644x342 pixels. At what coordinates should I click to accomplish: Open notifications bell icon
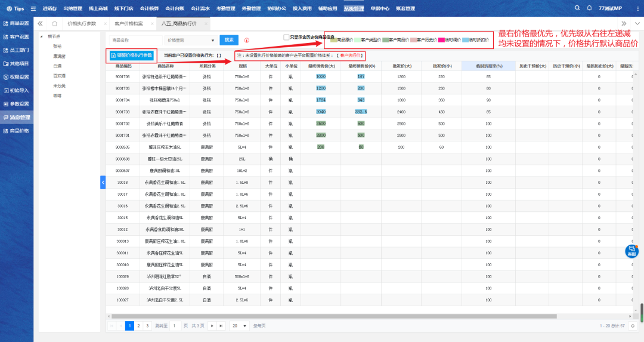click(x=590, y=8)
